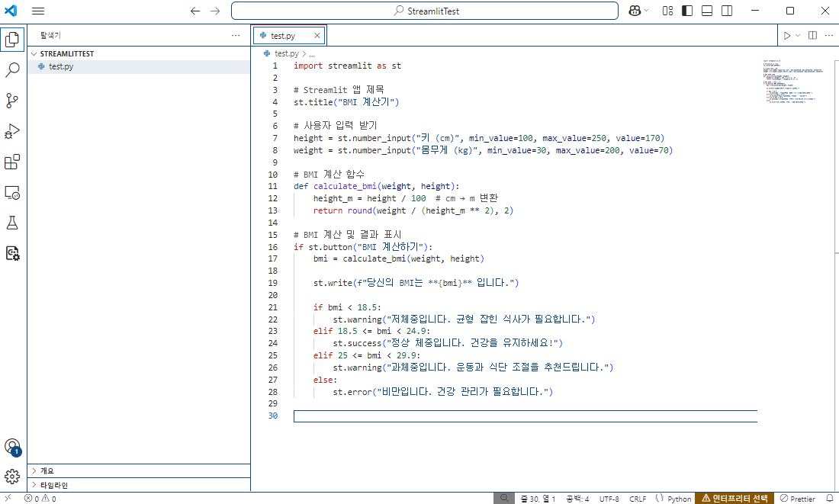Split the editor to the right
This screenshot has width=839, height=504.
[812, 35]
